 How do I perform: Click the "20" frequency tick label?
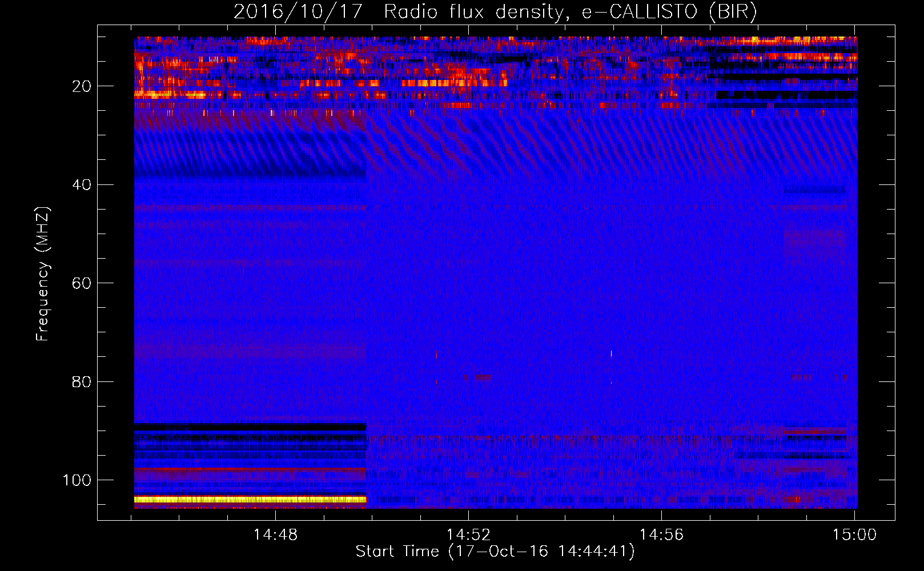[x=82, y=86]
